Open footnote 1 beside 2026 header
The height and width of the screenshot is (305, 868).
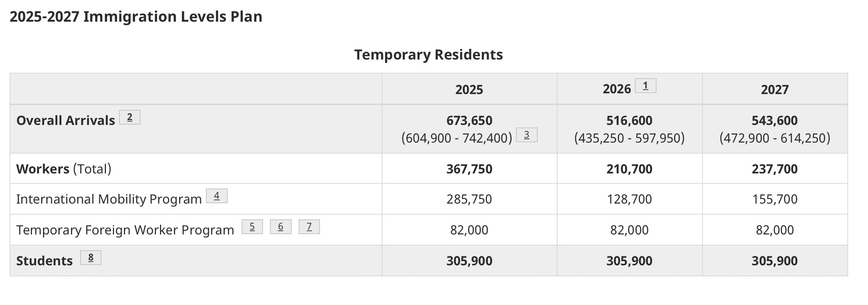(645, 86)
